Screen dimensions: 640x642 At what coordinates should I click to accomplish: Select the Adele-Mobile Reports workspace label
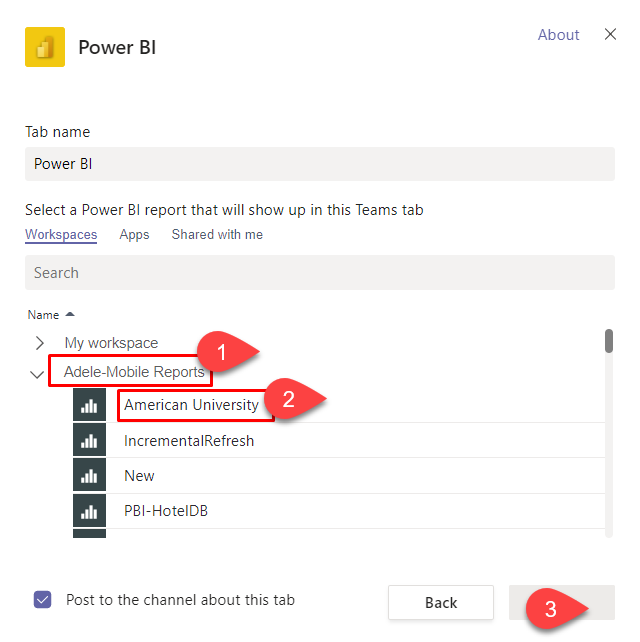click(134, 372)
